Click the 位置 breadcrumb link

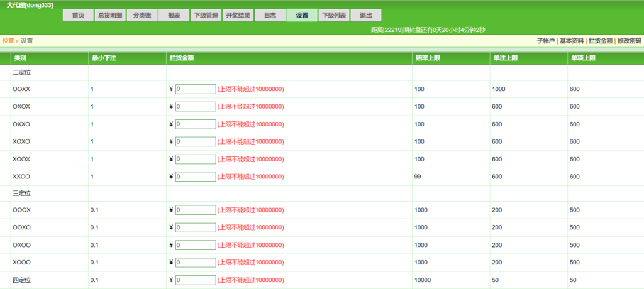point(8,41)
